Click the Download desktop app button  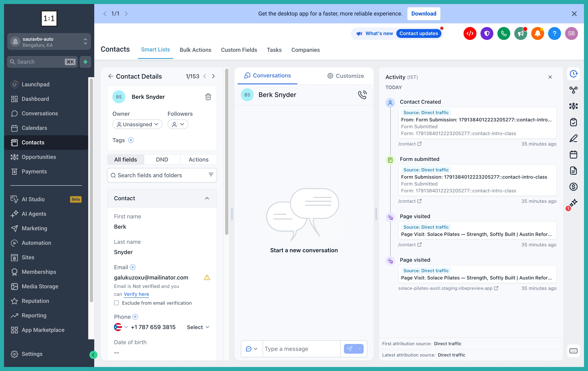(x=424, y=14)
